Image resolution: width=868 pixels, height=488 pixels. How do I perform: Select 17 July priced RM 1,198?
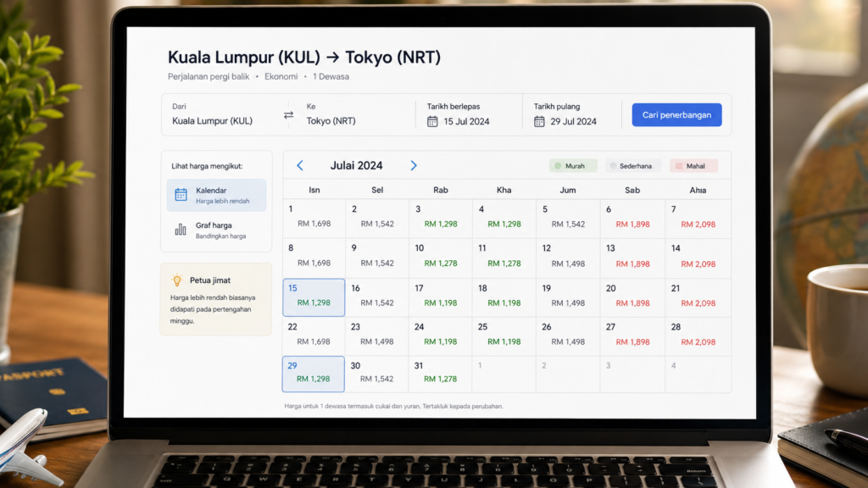tap(441, 297)
